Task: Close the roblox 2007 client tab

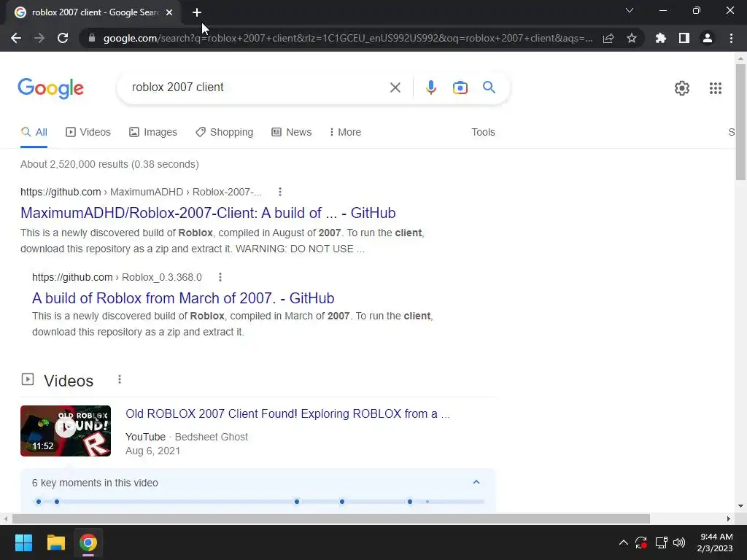Action: pos(169,12)
